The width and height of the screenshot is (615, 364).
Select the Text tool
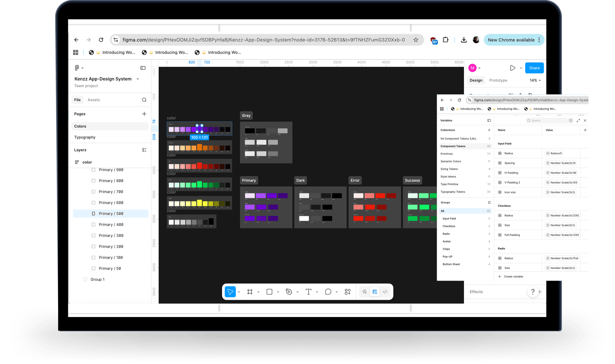coord(308,292)
